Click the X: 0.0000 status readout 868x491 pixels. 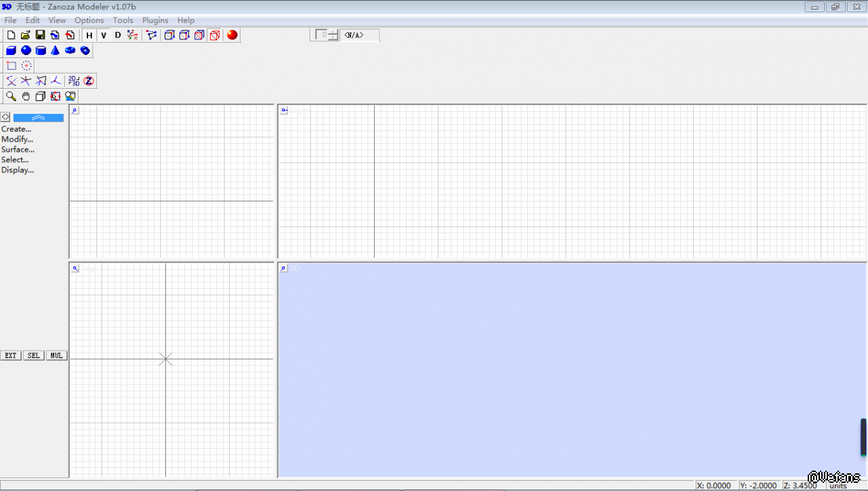click(716, 486)
